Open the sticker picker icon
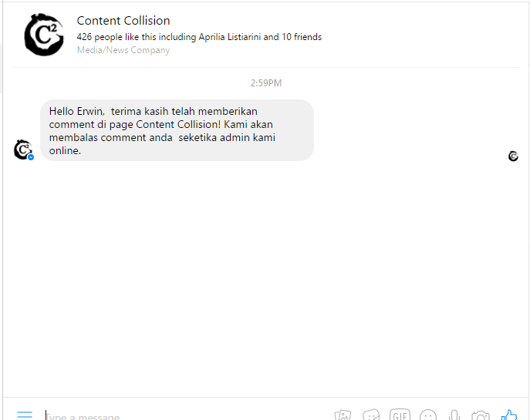 pos(371,415)
